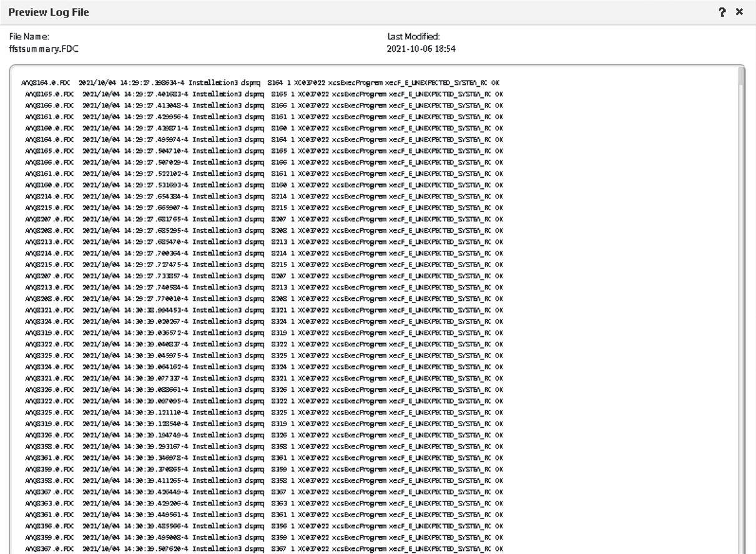756x554 pixels.
Task: Click the log line stamped 14:29:27.522102
Action: click(263, 173)
